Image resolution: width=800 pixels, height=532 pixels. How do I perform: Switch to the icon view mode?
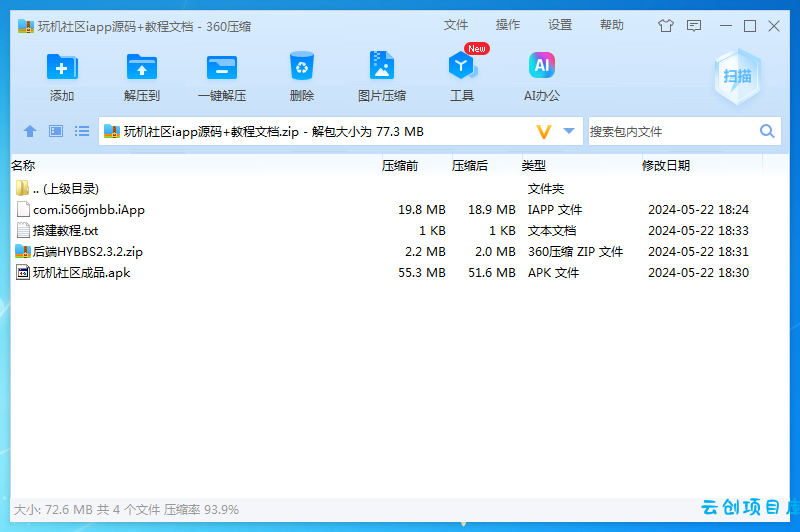[56, 131]
